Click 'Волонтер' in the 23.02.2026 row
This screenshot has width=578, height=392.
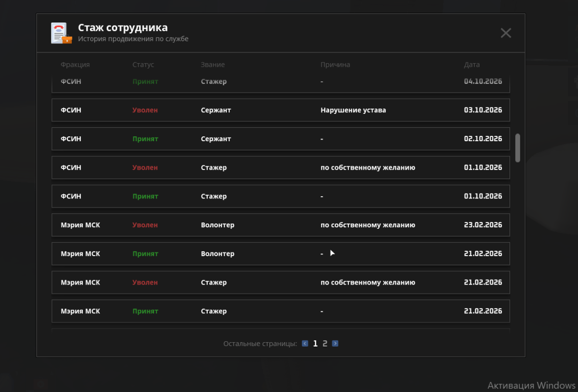pos(217,225)
